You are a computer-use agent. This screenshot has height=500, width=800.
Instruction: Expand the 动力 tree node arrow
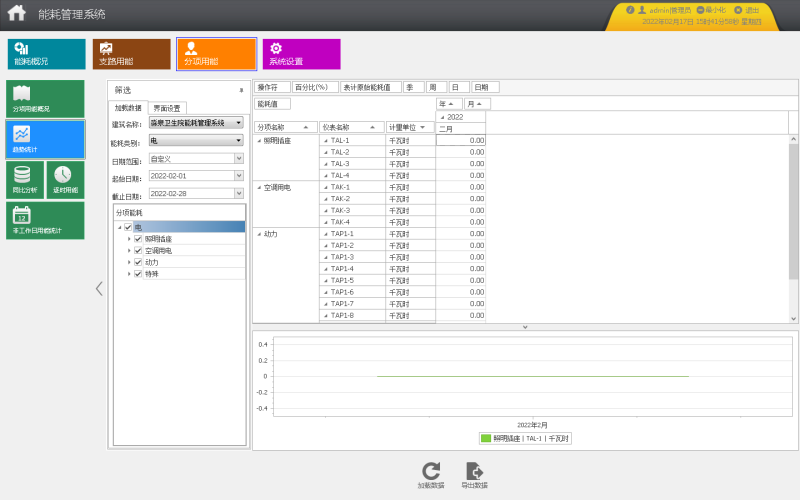[129, 262]
